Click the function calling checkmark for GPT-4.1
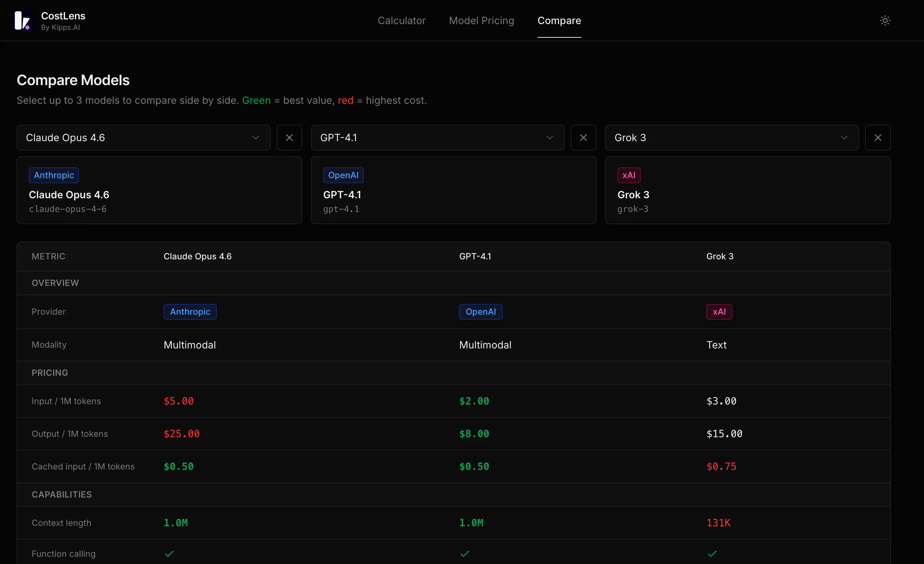 click(465, 553)
